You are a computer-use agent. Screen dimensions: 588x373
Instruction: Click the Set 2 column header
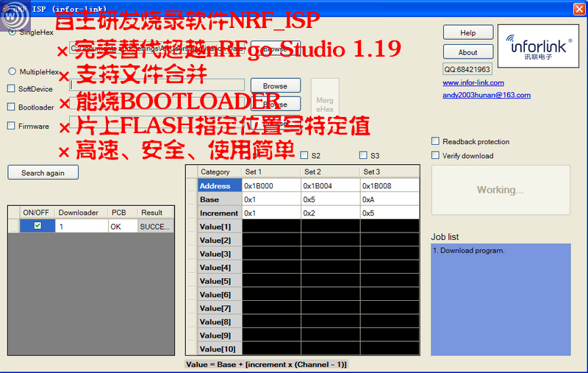330,171
